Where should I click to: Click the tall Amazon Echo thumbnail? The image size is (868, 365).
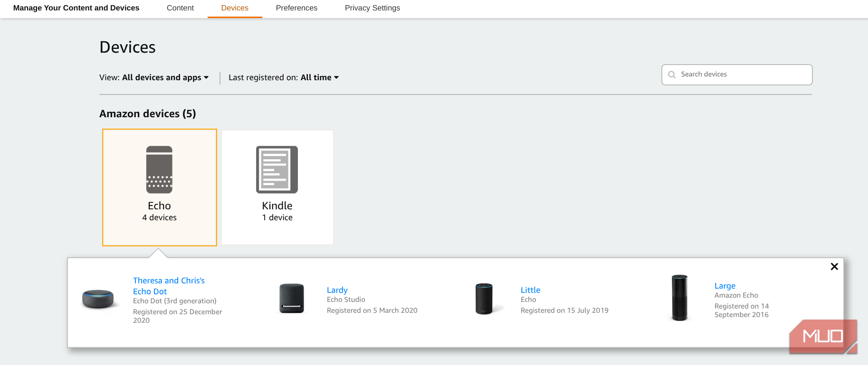click(679, 298)
